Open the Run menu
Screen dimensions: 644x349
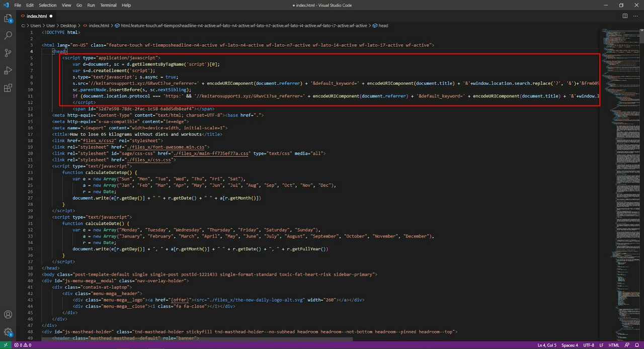(91, 5)
